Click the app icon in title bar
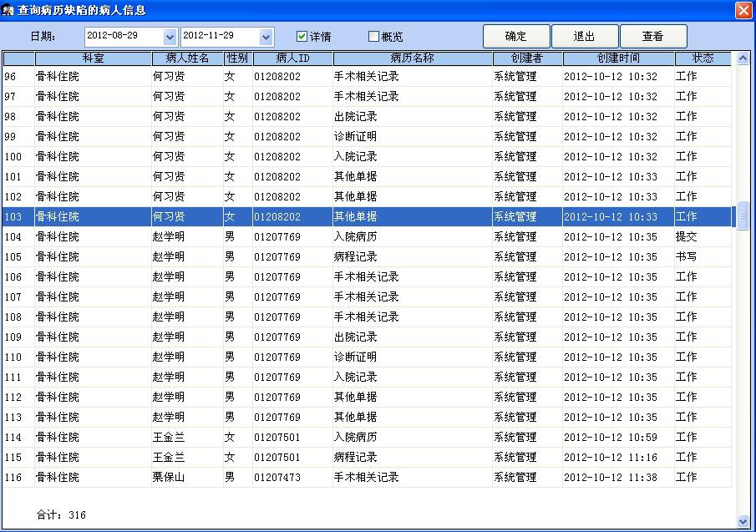The width and height of the screenshot is (756, 532). tap(9, 10)
